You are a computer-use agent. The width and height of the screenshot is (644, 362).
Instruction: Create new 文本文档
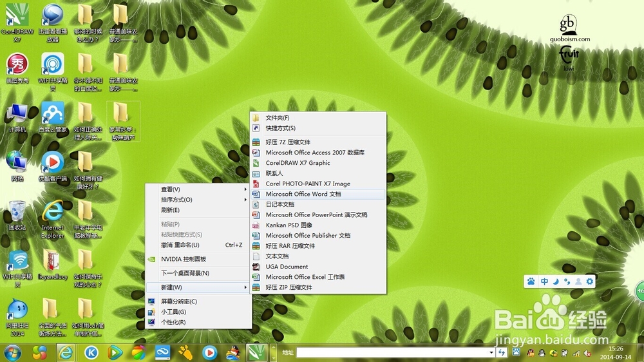[318, 256]
